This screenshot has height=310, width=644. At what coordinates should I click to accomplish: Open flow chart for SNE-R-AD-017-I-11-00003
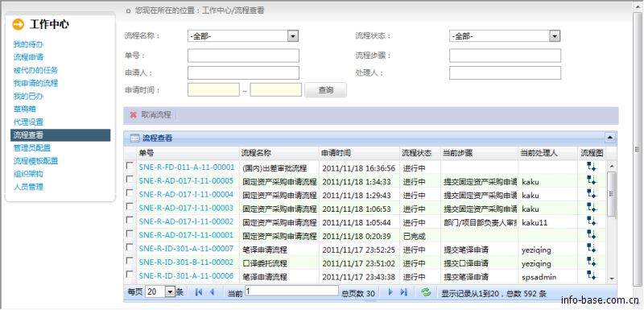(x=591, y=207)
